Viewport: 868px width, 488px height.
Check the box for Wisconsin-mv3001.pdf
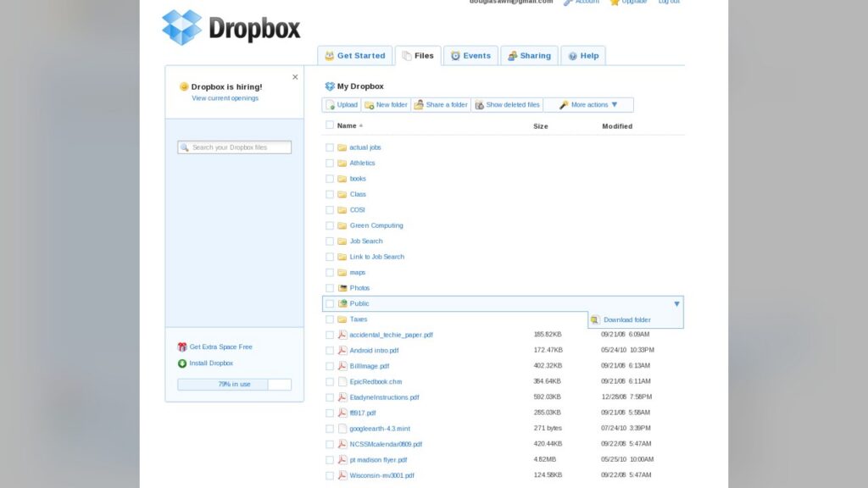tap(330, 475)
